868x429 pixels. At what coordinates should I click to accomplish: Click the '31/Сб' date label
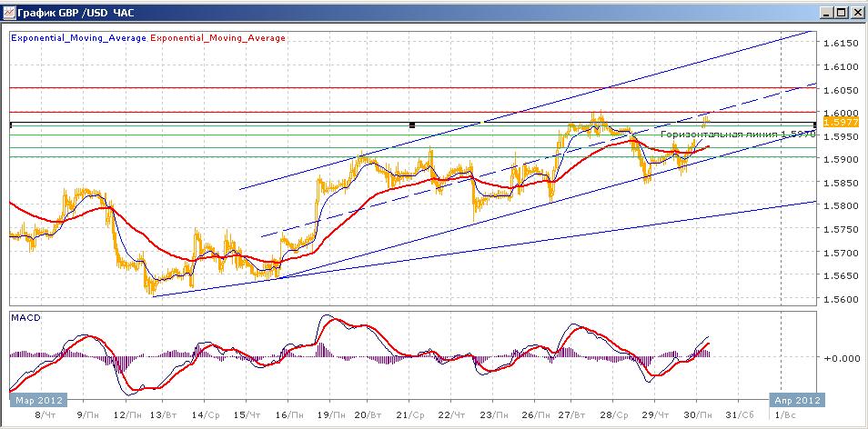tap(741, 414)
